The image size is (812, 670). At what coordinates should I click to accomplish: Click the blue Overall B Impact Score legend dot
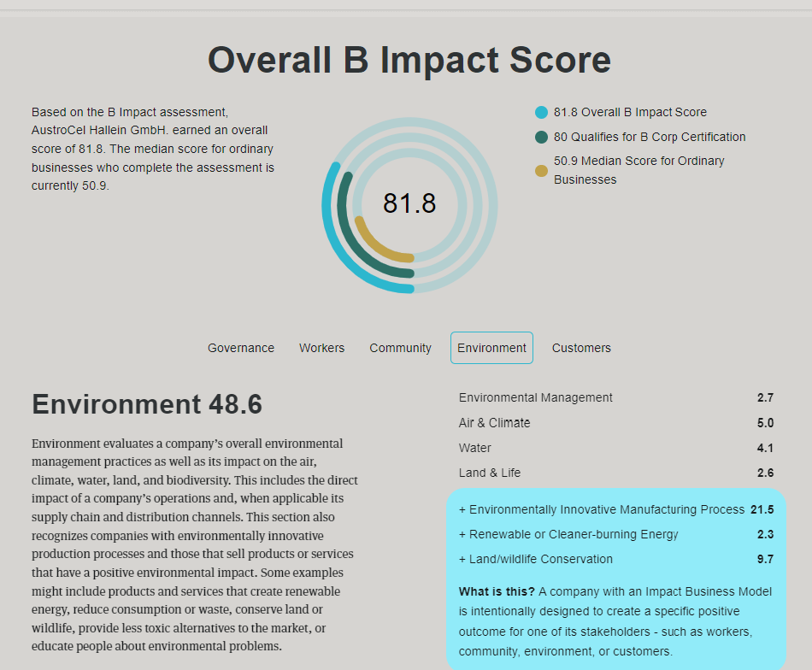point(541,112)
